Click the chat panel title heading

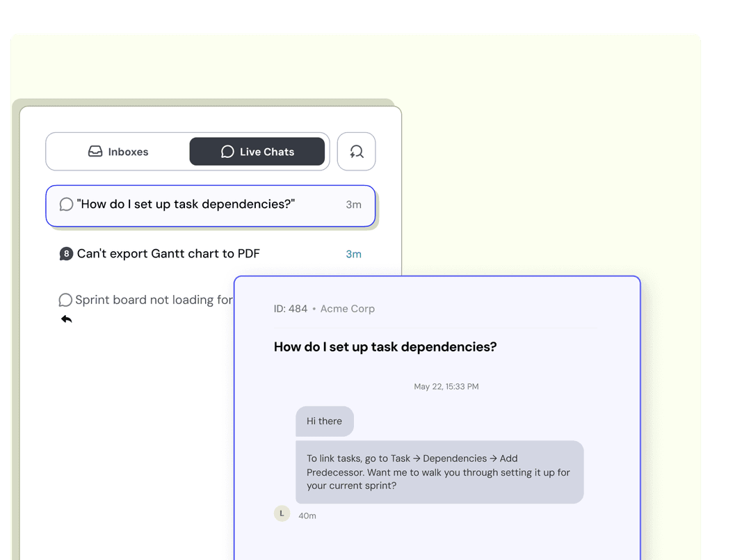click(385, 347)
